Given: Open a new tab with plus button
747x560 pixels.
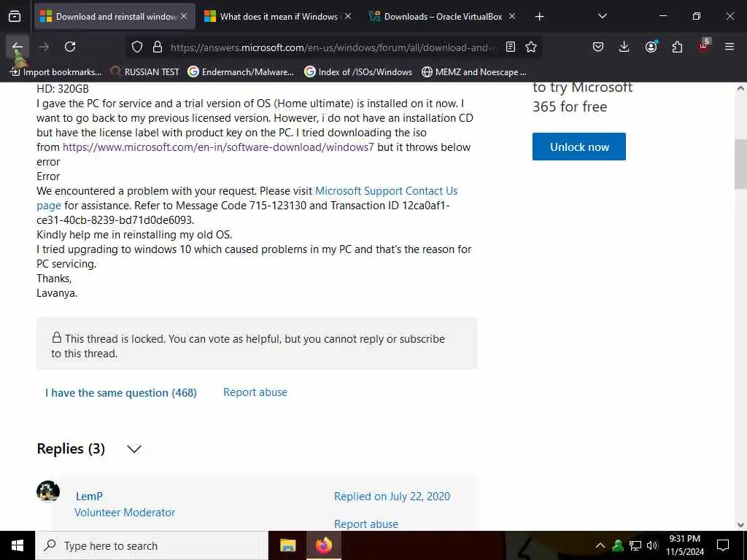Looking at the screenshot, I should [539, 17].
